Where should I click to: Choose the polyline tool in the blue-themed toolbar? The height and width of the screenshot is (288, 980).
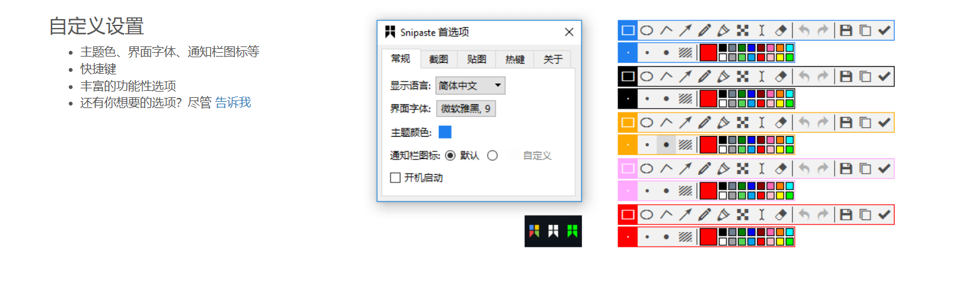[x=666, y=30]
